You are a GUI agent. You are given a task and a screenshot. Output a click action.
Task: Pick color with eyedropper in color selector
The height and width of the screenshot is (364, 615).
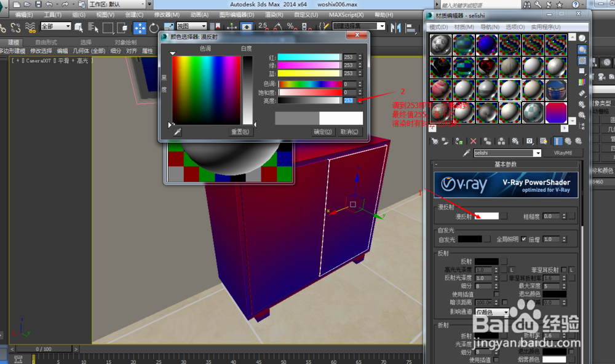click(178, 132)
